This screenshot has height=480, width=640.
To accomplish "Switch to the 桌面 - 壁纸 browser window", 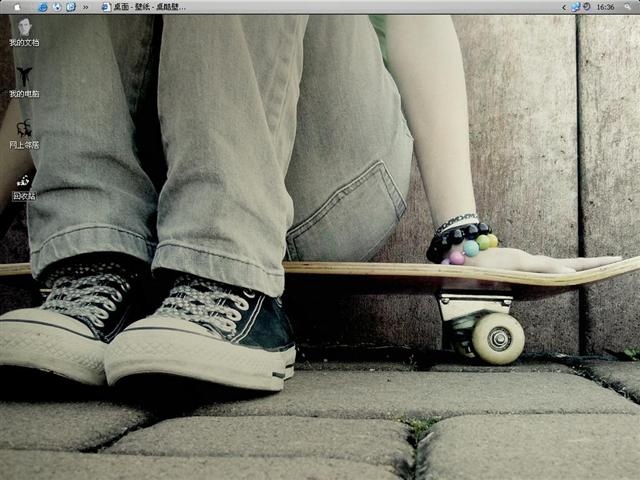I will point(144,7).
